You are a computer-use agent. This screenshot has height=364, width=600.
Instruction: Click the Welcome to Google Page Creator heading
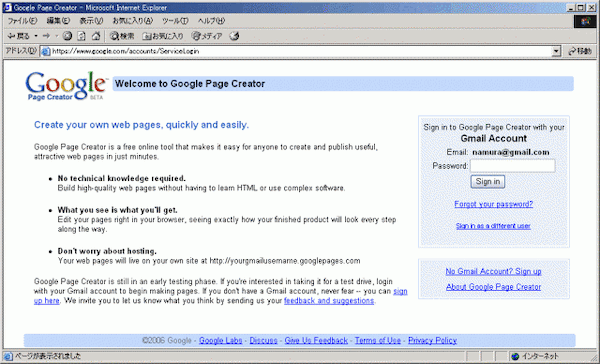(190, 84)
